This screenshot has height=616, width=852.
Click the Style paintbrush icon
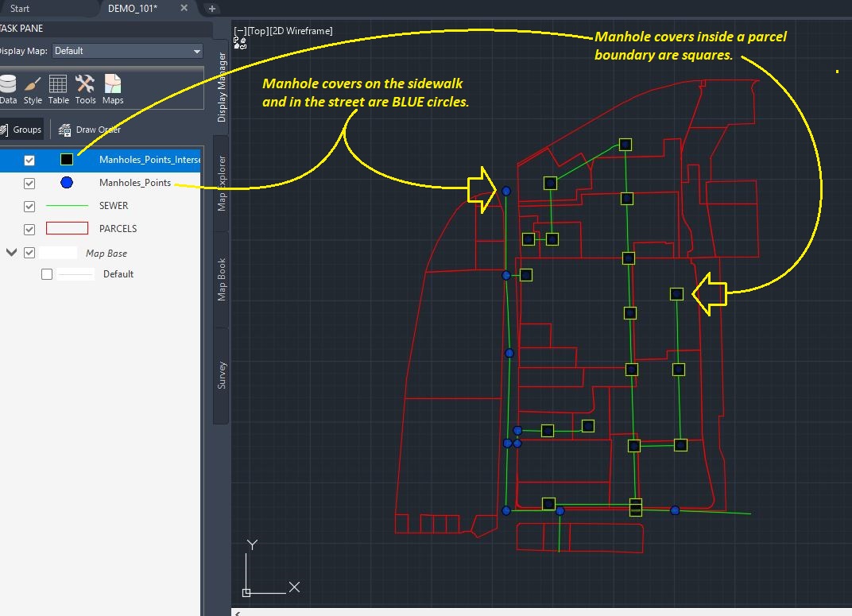pyautogui.click(x=33, y=89)
